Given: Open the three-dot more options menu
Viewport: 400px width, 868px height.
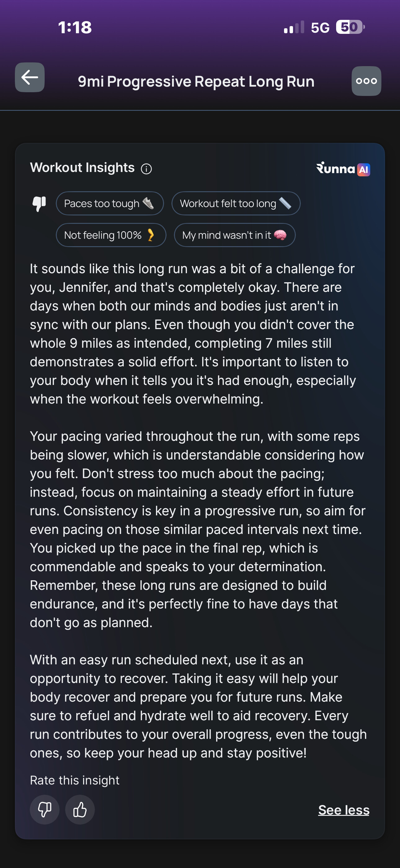Looking at the screenshot, I should tap(366, 81).
